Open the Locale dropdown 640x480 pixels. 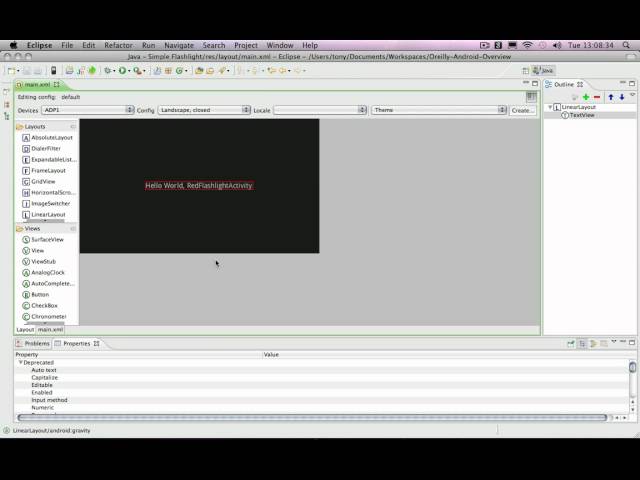coord(320,110)
